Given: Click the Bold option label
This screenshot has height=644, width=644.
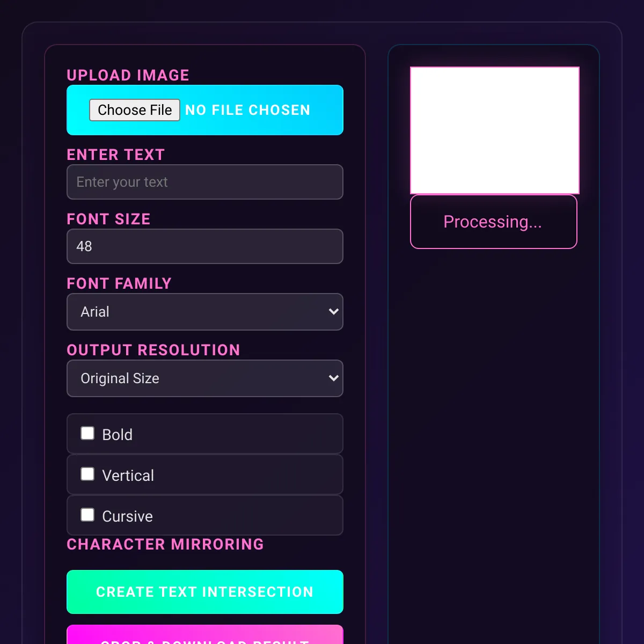Looking at the screenshot, I should [x=118, y=435].
